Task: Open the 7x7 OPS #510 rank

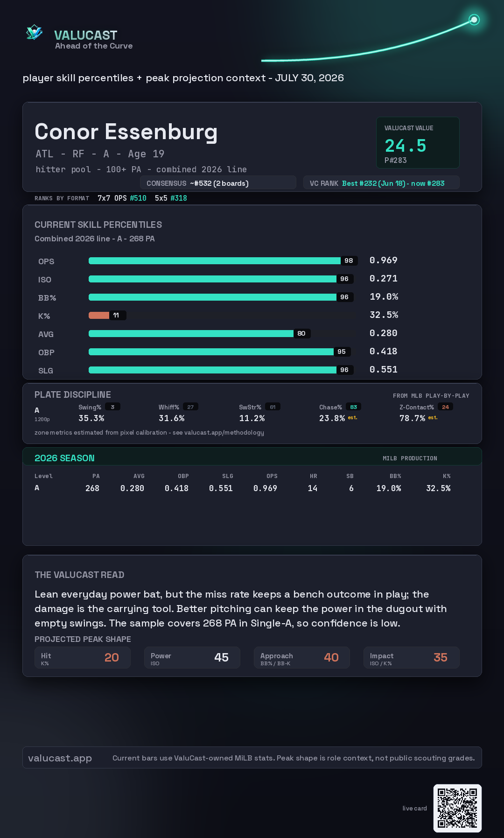Action: click(x=122, y=198)
